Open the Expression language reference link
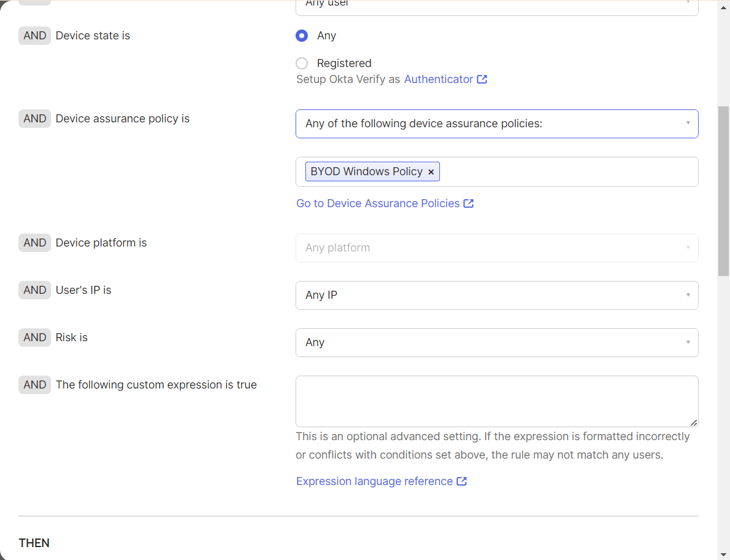 tap(374, 481)
